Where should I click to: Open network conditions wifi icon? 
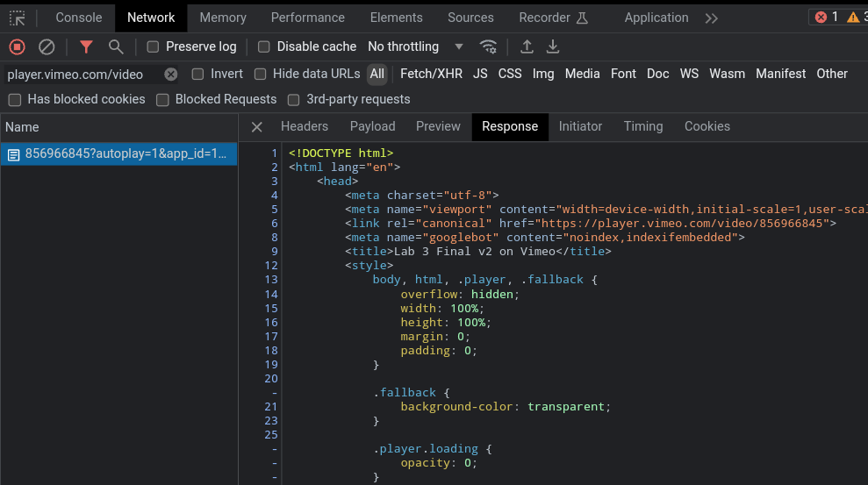point(488,46)
